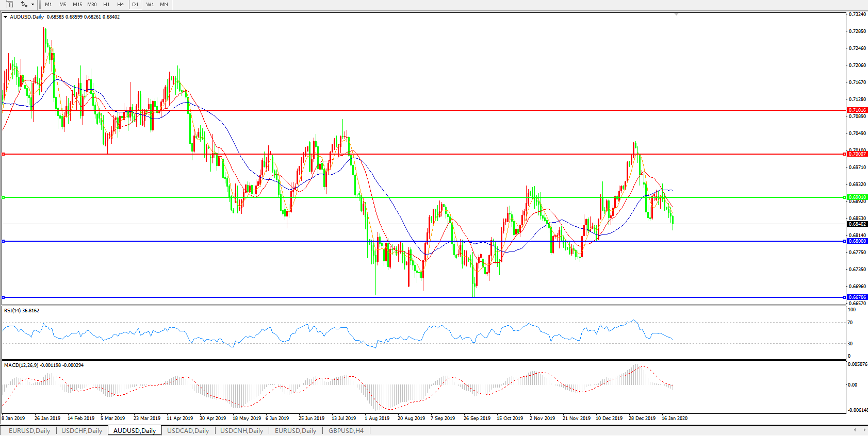Click the green 0.69010 price level label

(857, 197)
